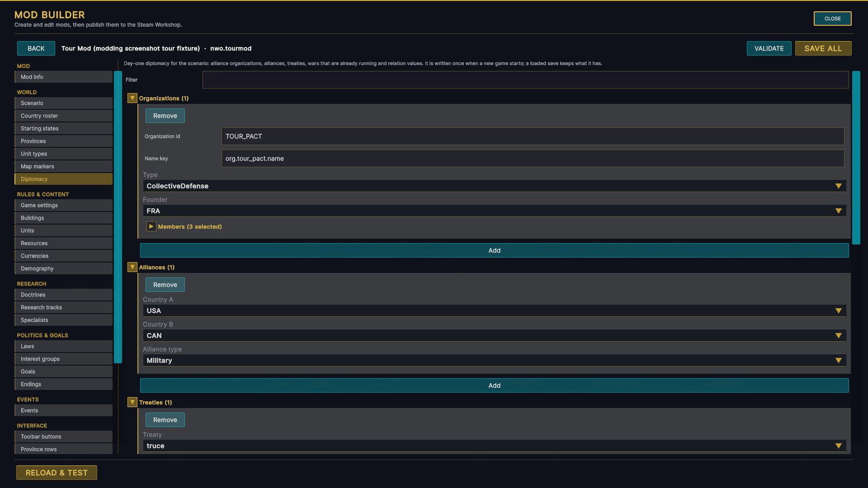Collapse the Treaties section arrow
Screen dimensions: 868x488
point(132,402)
